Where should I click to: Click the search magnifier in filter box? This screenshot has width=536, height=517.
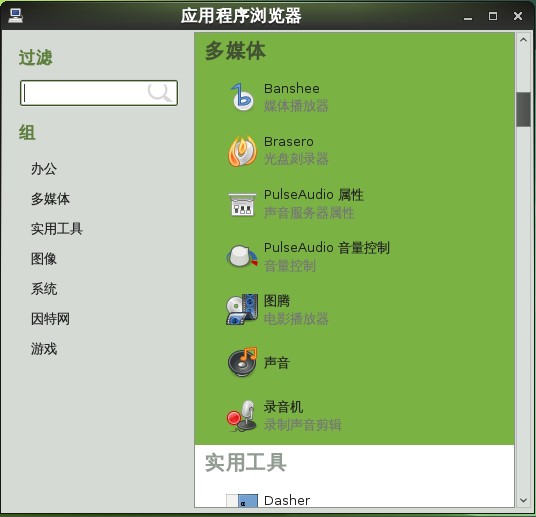tap(159, 93)
